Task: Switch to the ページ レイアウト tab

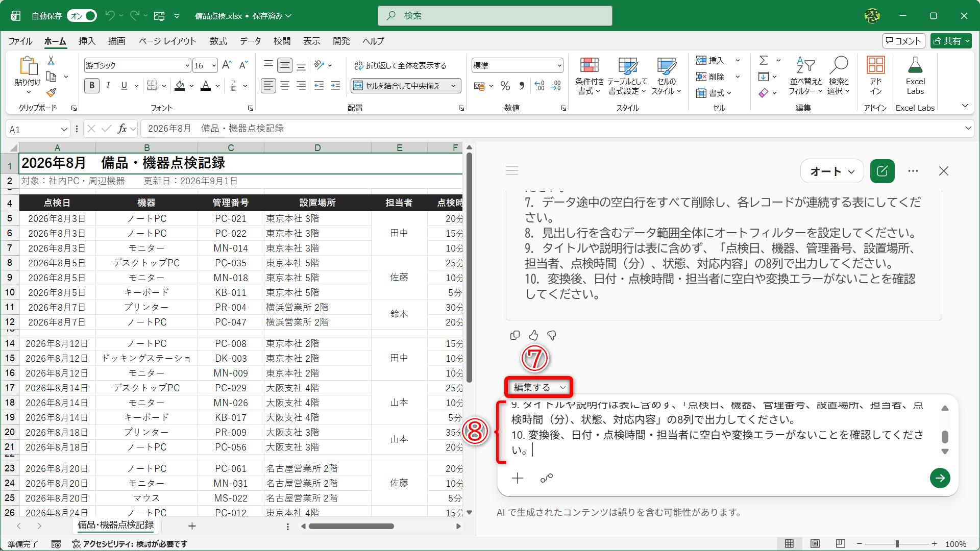Action: (x=167, y=41)
